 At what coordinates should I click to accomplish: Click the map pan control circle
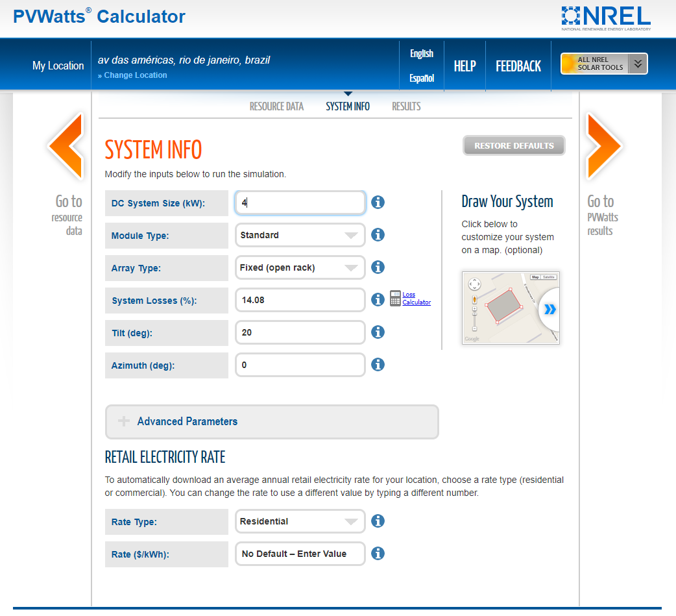tap(474, 284)
